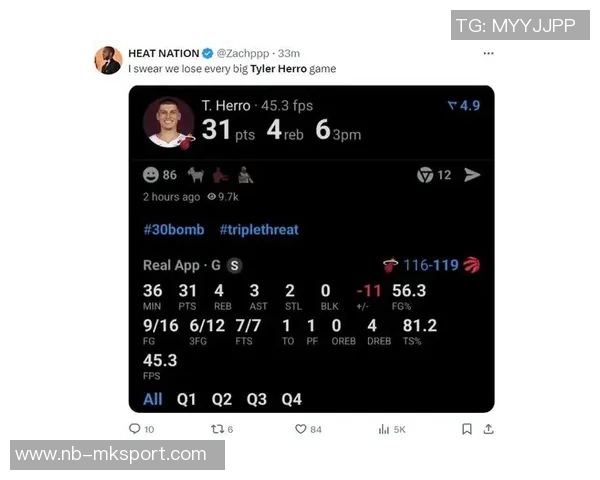
Task: Open the #triplethreat hashtag
Action: click(x=259, y=229)
